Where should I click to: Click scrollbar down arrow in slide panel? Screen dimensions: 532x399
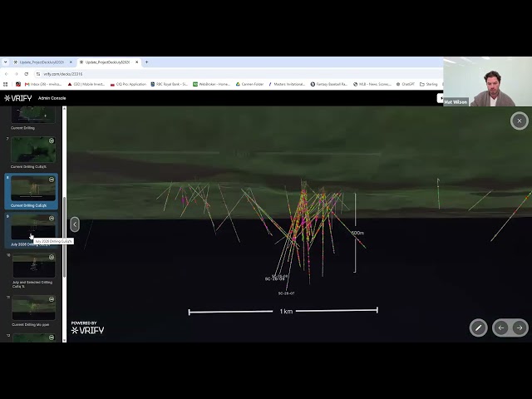click(65, 340)
